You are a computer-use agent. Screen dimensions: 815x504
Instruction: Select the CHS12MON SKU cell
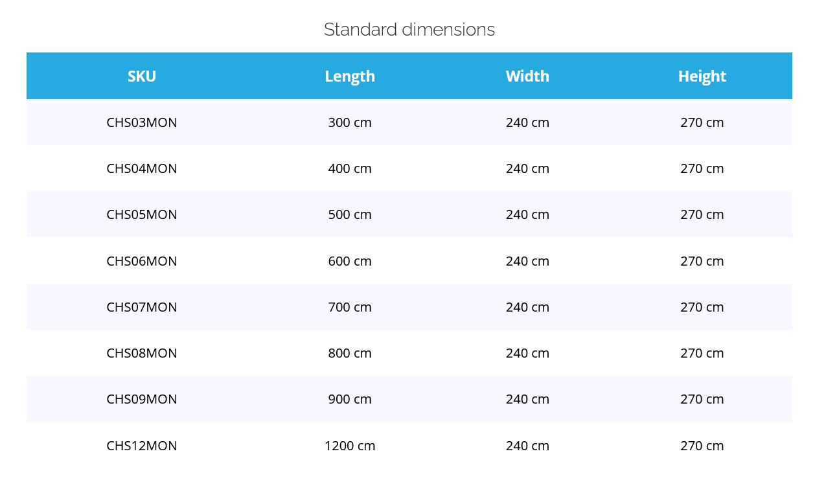(142, 446)
